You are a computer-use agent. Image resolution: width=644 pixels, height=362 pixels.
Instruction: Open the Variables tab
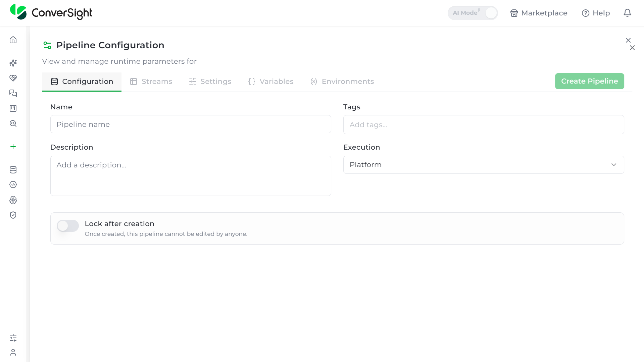tap(271, 82)
